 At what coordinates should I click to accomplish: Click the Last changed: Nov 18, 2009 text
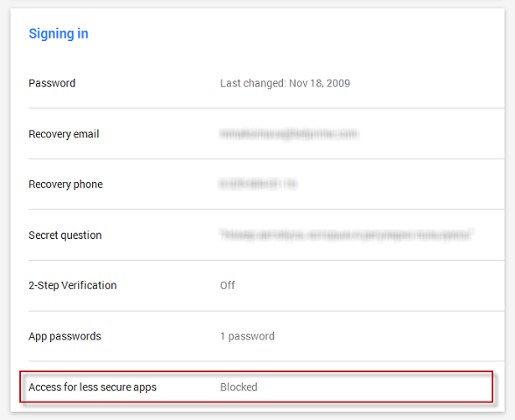point(285,83)
